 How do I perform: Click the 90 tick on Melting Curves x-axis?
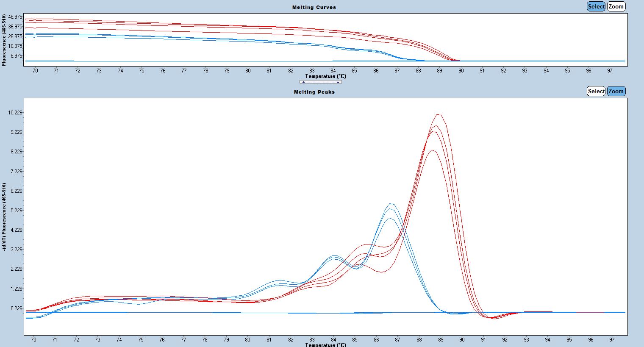[x=461, y=71]
